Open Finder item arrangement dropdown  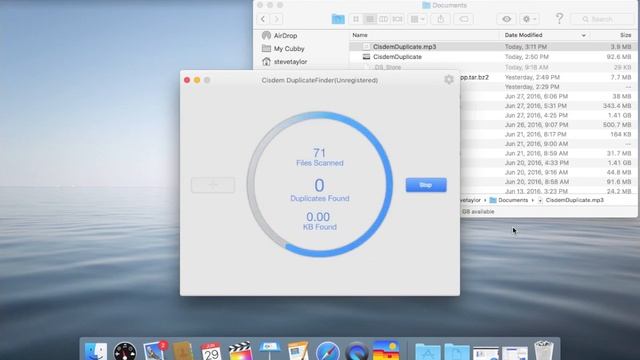click(x=417, y=19)
